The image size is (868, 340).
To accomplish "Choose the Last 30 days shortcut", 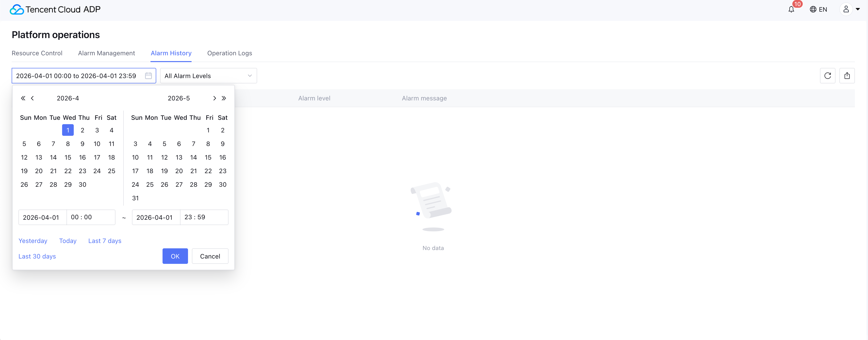I will 37,256.
